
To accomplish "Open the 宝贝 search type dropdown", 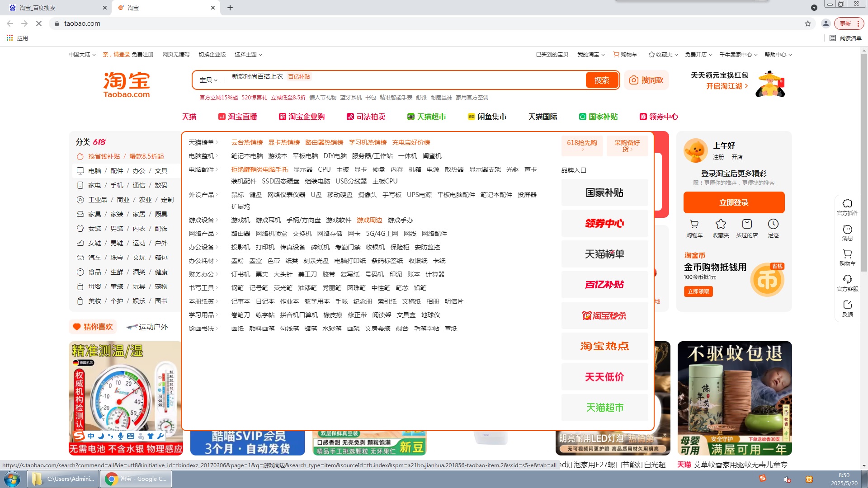I will click(208, 80).
